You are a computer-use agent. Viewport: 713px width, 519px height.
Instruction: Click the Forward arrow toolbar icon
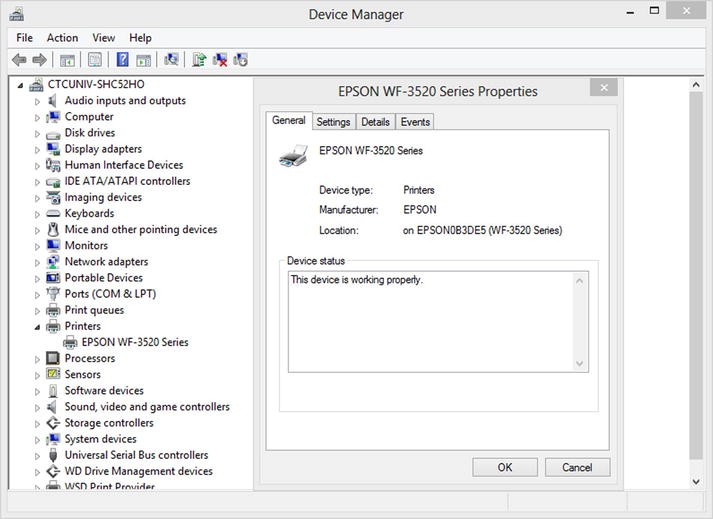40,60
